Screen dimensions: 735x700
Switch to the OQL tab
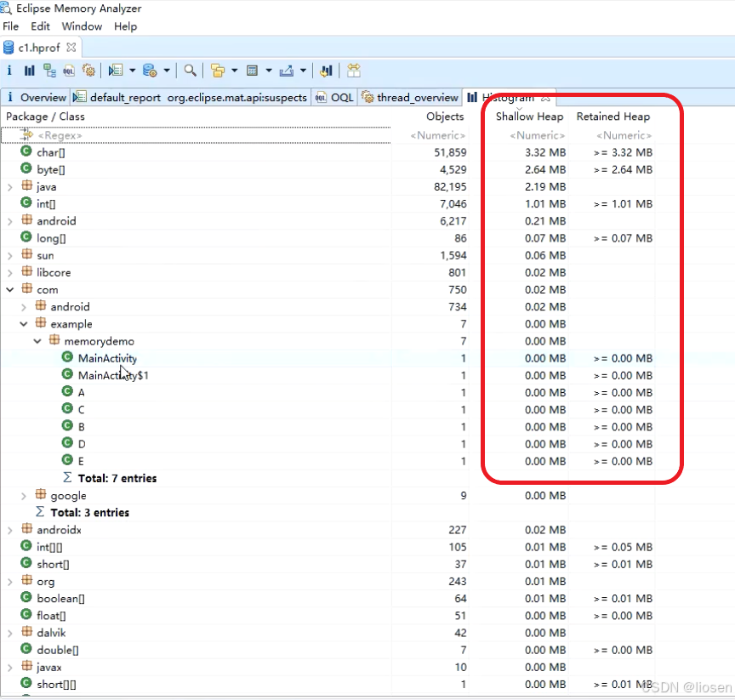(334, 97)
